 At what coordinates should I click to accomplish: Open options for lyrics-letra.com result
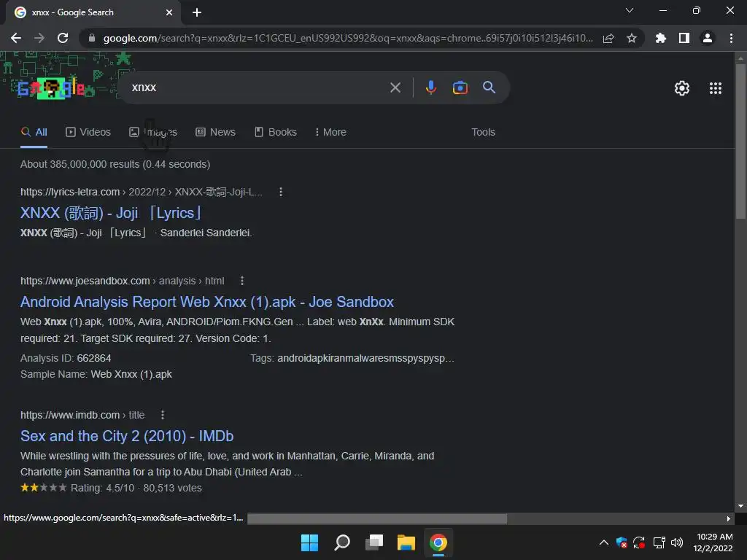tap(281, 192)
